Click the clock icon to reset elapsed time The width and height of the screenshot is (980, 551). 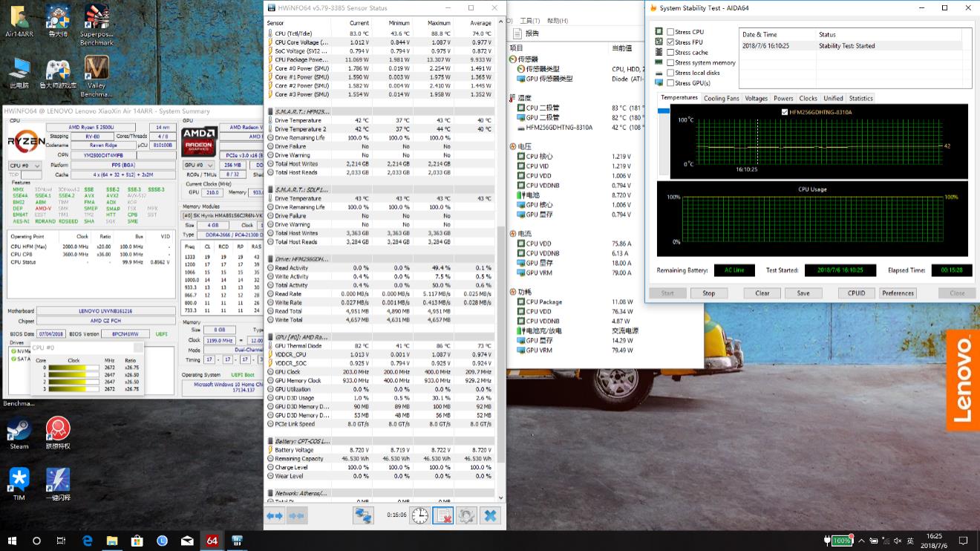tap(420, 515)
